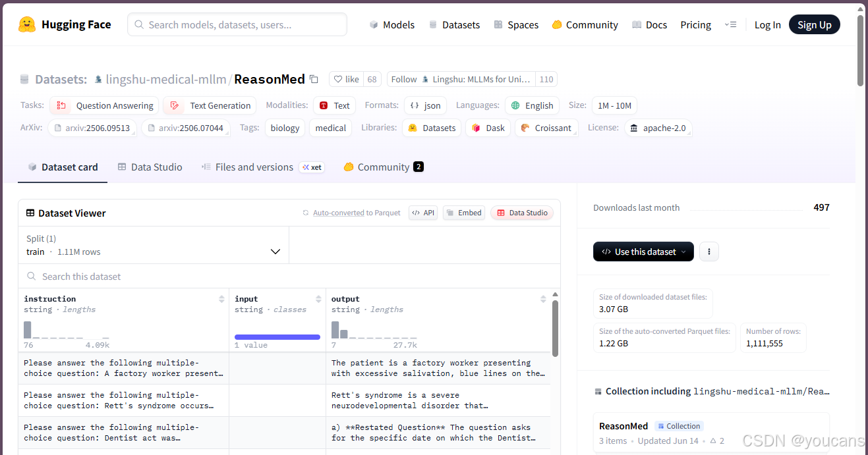The width and height of the screenshot is (868, 455).
Task: Click the page vertical scrollbar
Action: [x=861, y=49]
